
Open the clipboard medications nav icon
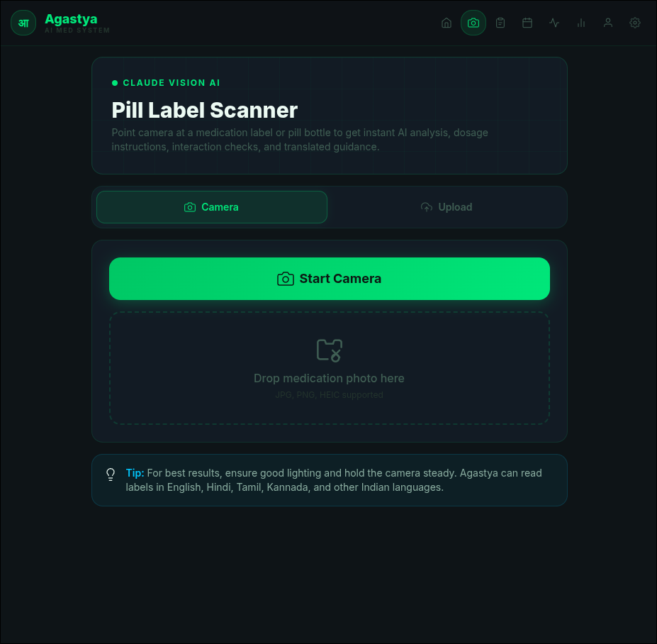500,23
